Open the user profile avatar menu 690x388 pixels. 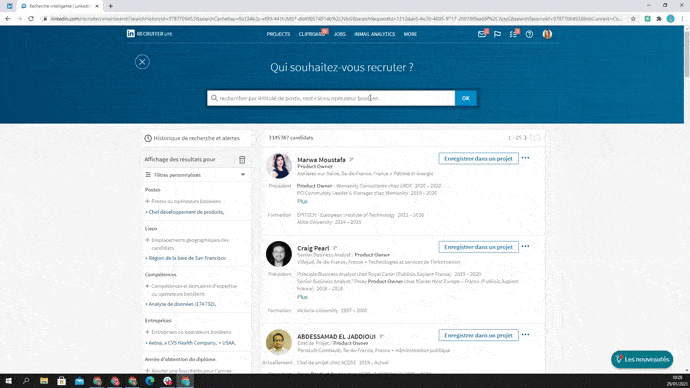tap(547, 34)
